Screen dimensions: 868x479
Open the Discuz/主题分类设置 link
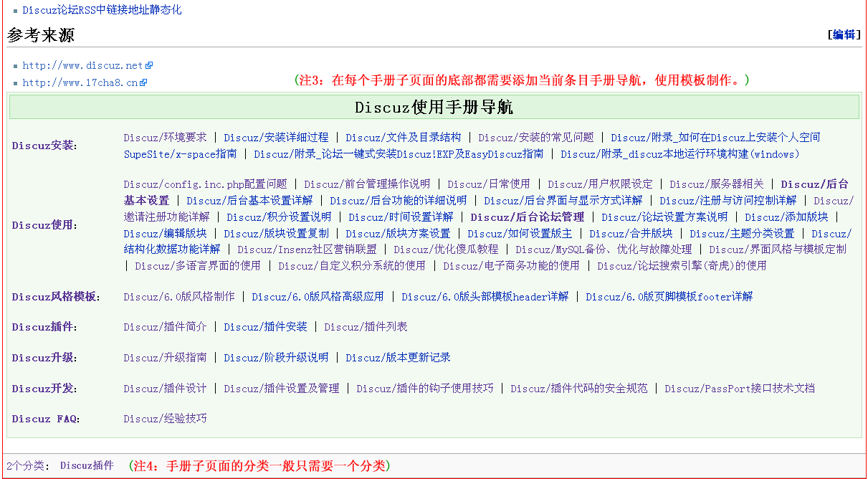pyautogui.click(x=742, y=233)
